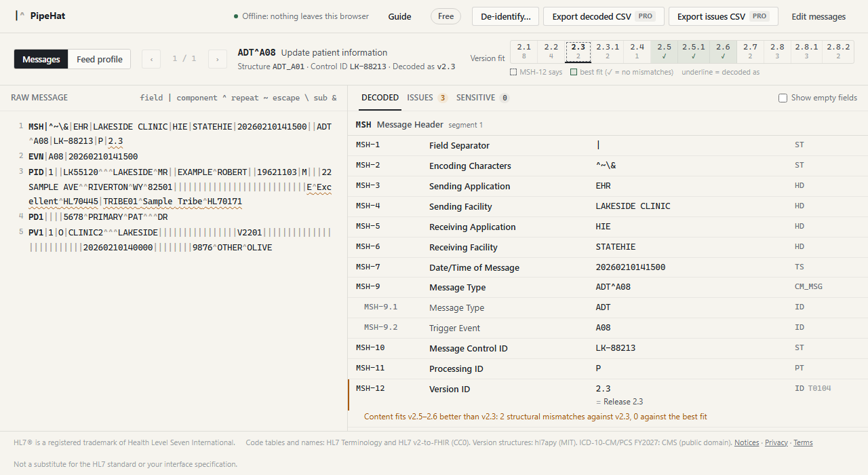The height and width of the screenshot is (475, 868).
Task: Select version 2.4 in Version fit
Action: tap(637, 52)
